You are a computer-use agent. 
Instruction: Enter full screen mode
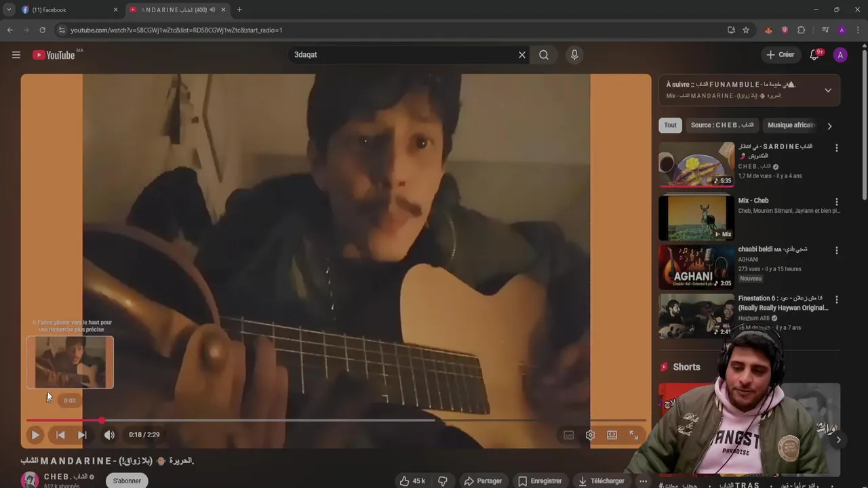click(634, 435)
